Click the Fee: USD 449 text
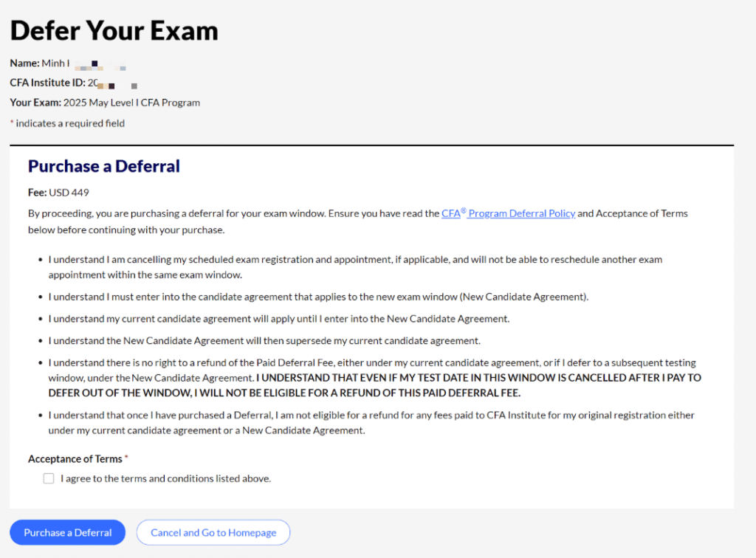This screenshot has width=756, height=558. pos(58,193)
